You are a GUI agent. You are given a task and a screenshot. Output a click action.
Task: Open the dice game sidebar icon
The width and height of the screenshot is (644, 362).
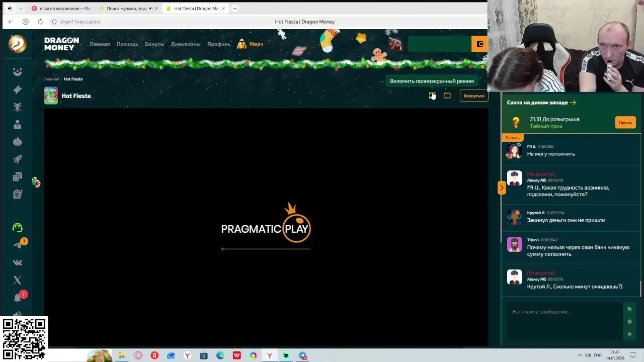click(x=18, y=177)
